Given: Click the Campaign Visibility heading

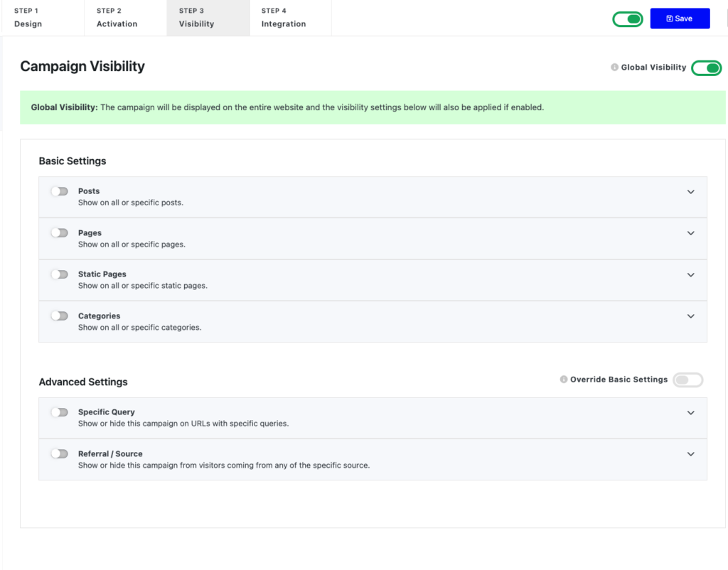Looking at the screenshot, I should click(82, 66).
